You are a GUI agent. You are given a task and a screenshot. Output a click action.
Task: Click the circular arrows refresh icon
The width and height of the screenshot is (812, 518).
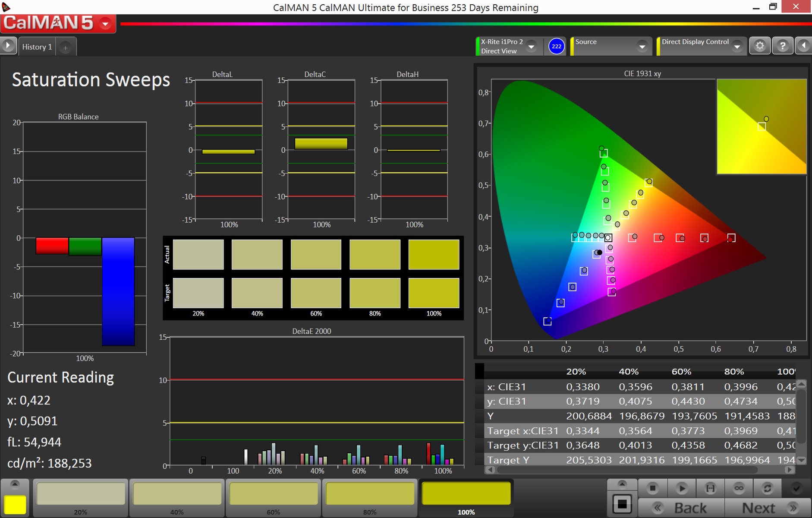(x=767, y=488)
